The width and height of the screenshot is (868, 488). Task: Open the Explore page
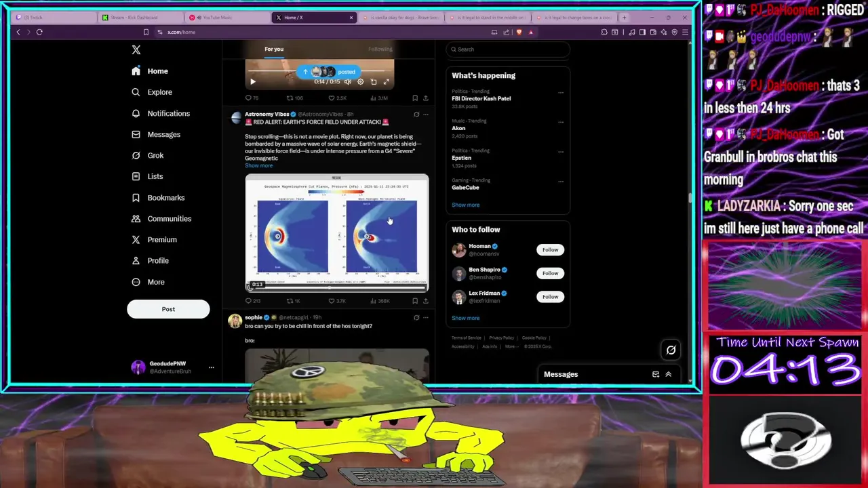(x=153, y=92)
